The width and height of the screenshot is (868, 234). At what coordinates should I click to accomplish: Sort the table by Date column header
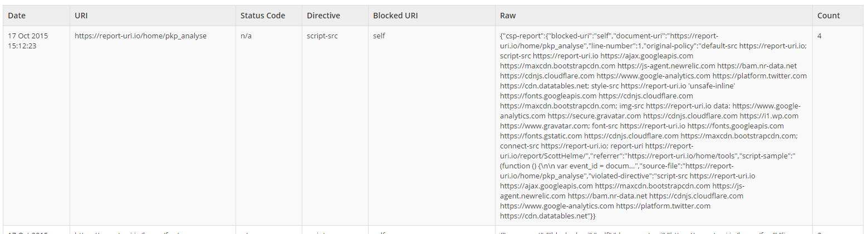point(17,16)
